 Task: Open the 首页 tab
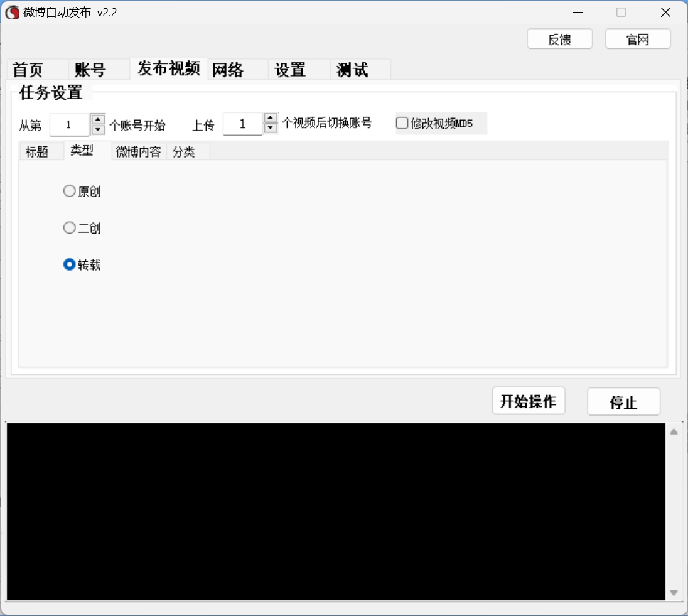point(38,69)
